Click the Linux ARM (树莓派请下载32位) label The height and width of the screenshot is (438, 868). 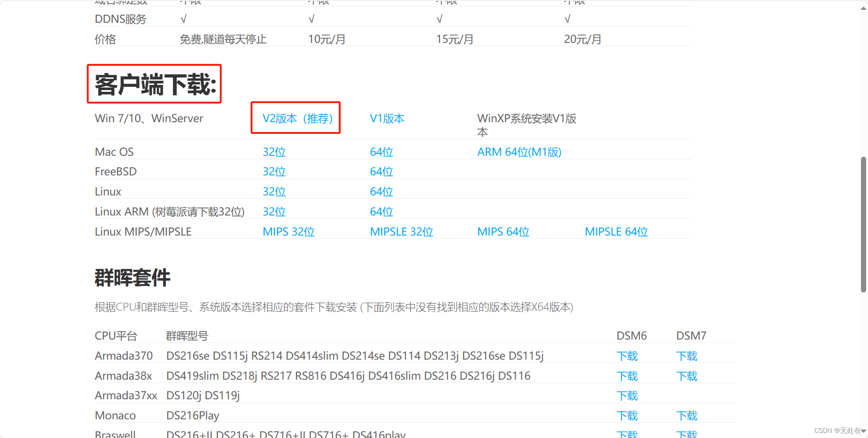(169, 212)
